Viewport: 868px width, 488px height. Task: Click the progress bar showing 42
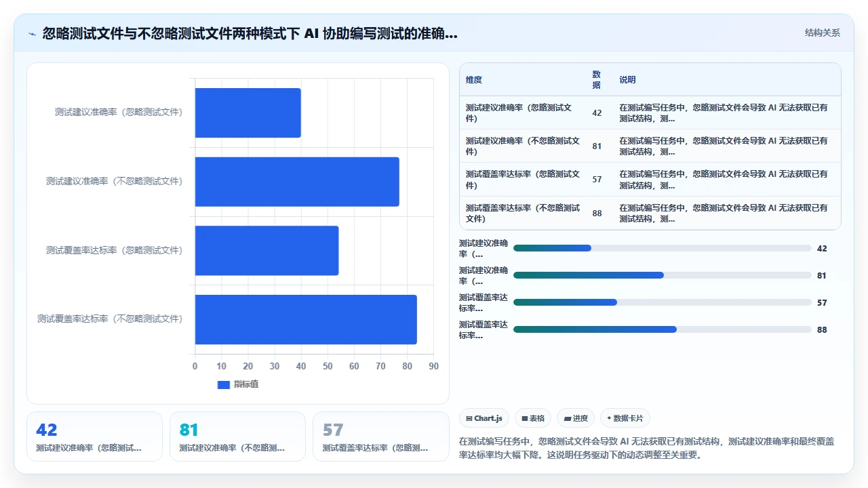(662, 248)
